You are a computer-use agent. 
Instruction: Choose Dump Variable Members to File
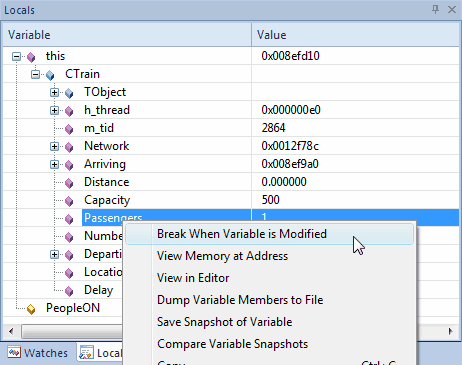[x=270, y=300]
